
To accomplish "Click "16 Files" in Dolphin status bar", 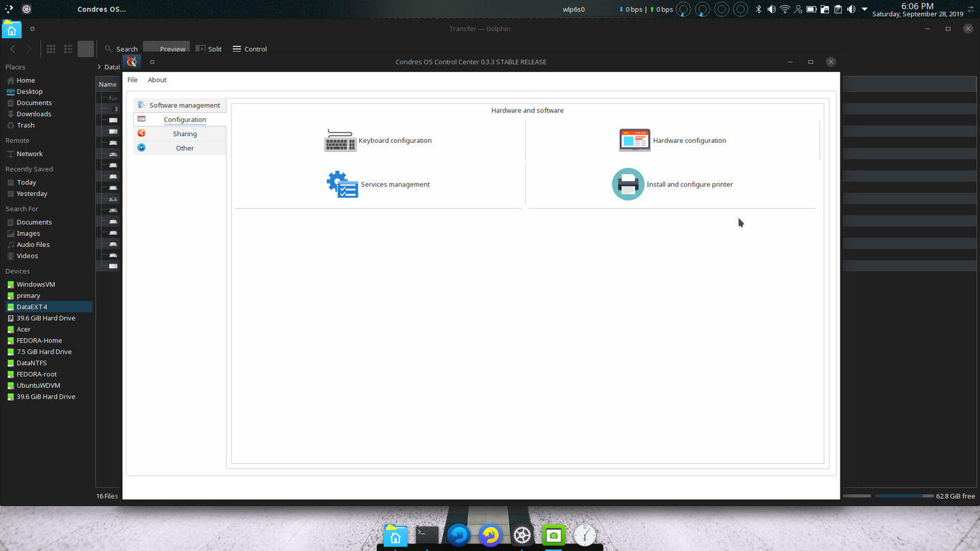I will tap(108, 496).
